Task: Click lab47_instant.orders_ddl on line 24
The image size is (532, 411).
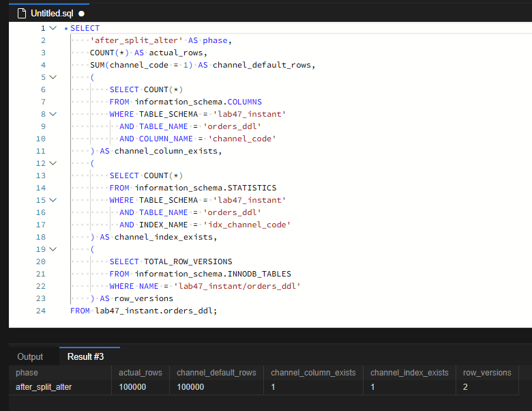Action: point(153,311)
